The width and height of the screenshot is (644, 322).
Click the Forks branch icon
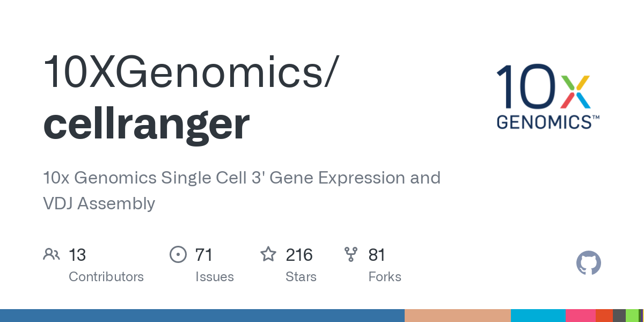[x=351, y=254]
